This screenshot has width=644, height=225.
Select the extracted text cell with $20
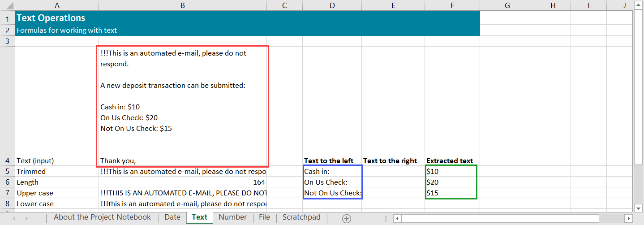[451, 182]
